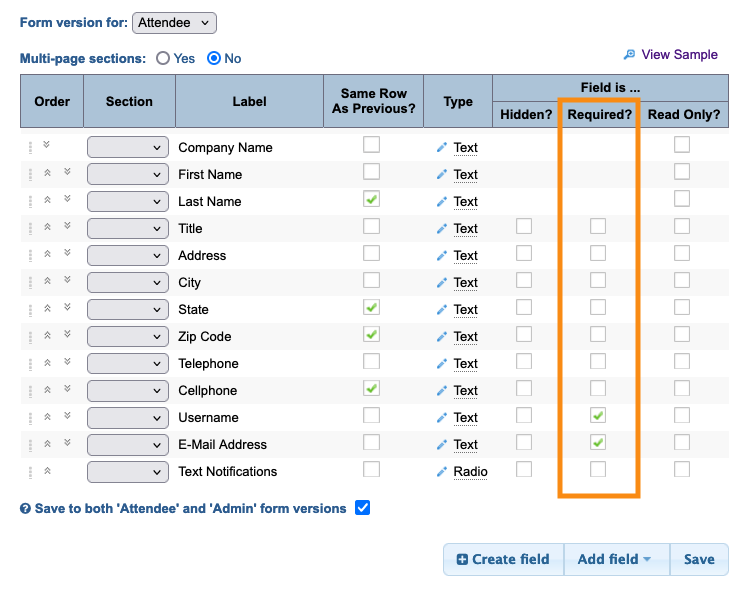Open the Form version for dropdown
744x591 pixels.
click(174, 23)
